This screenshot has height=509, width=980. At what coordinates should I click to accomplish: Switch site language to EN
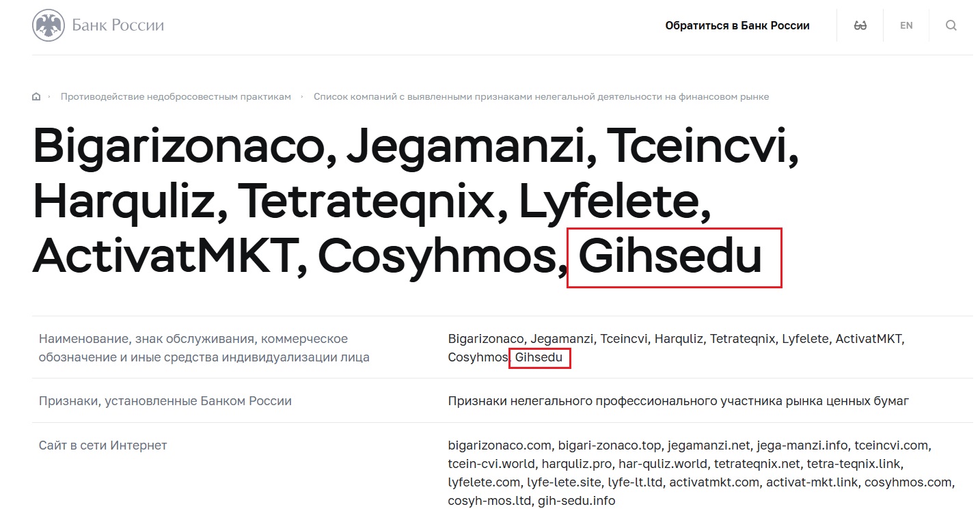[x=906, y=26]
